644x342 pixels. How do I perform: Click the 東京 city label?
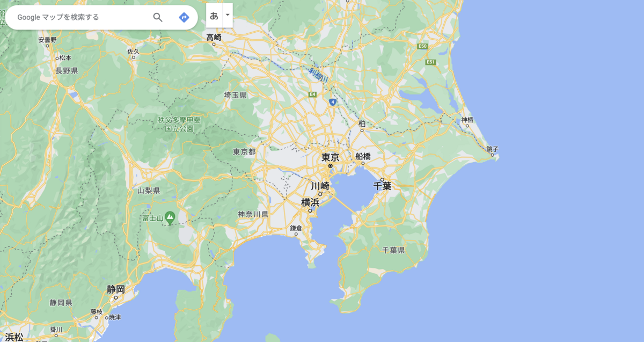(331, 157)
